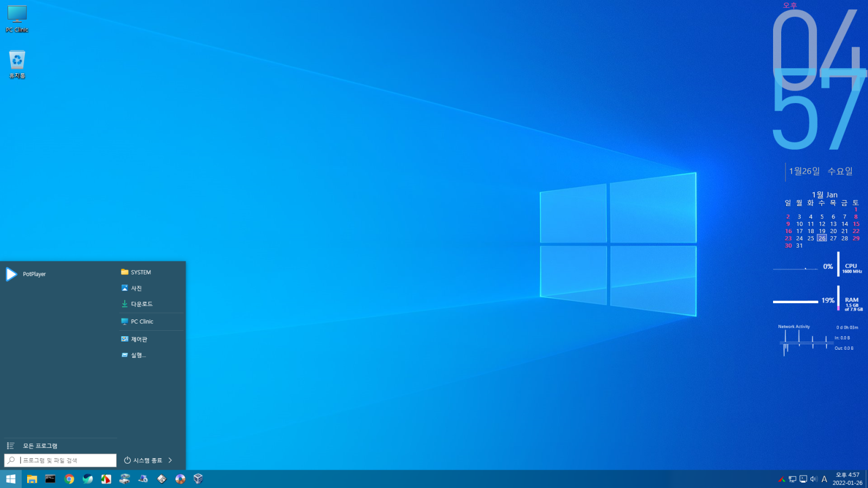Open the SYSTEM folder menu entry
The width and height of the screenshot is (868, 488).
(x=141, y=272)
